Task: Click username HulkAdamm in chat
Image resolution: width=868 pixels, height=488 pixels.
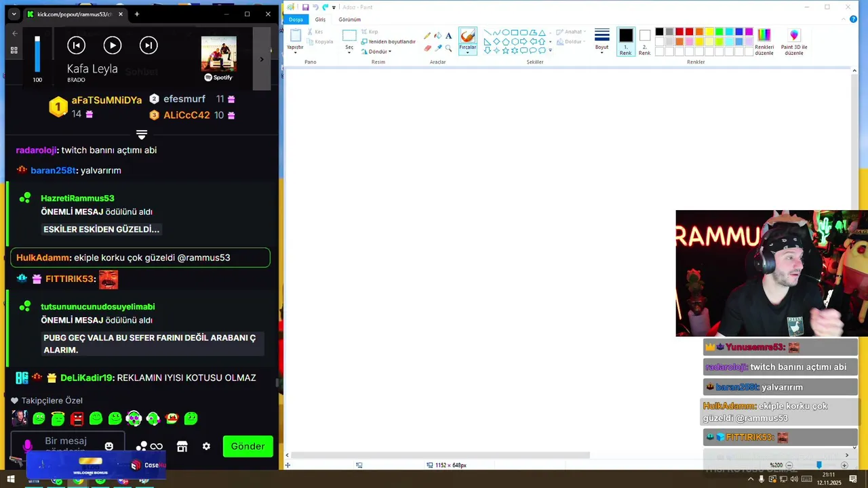Action: pyautogui.click(x=43, y=258)
